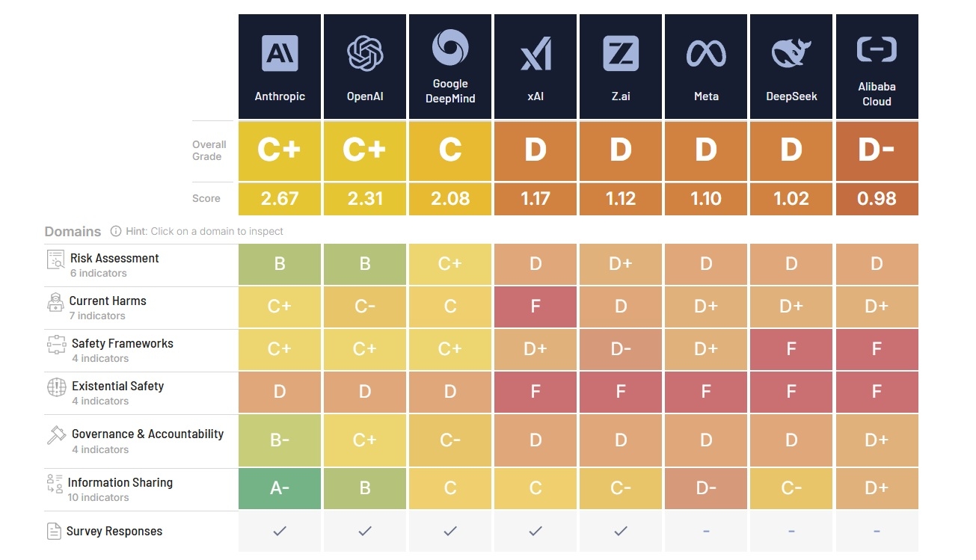Click the red F cell under xAI Current Harms

[535, 307]
